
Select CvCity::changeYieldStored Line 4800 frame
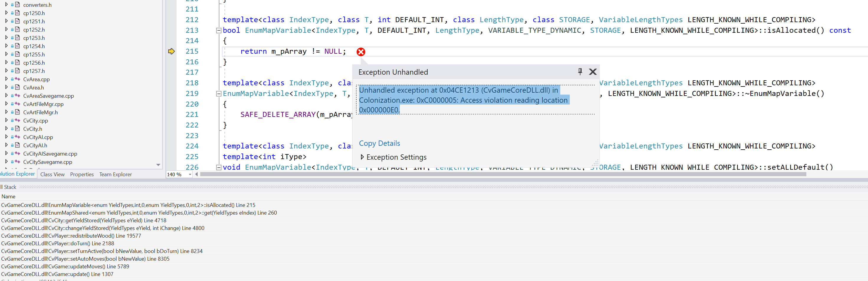102,228
